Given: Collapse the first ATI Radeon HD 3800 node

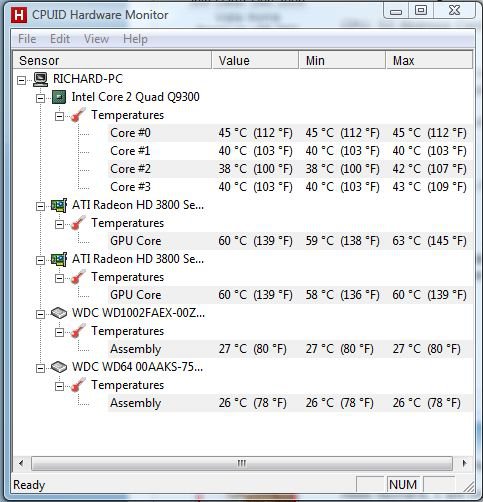Looking at the screenshot, I should point(40,206).
